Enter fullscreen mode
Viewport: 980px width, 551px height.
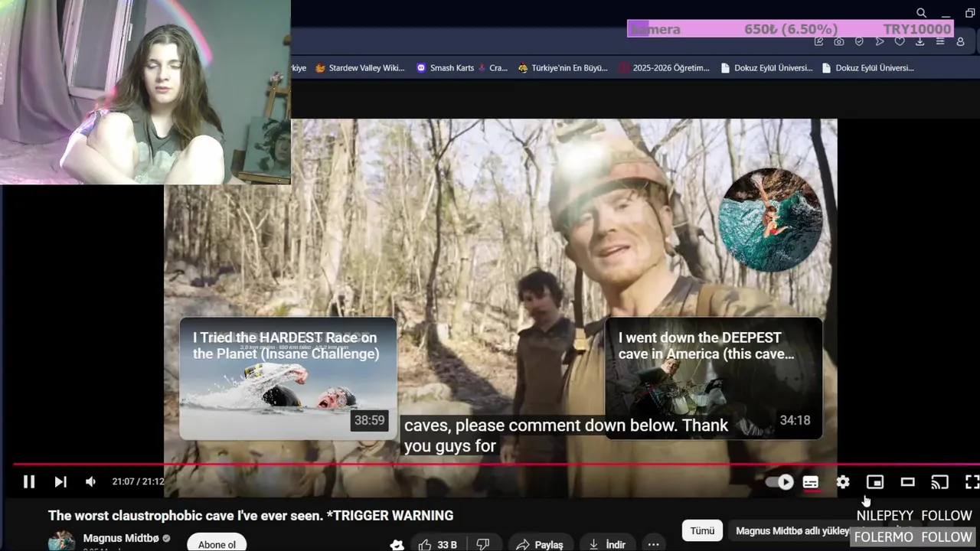click(972, 482)
